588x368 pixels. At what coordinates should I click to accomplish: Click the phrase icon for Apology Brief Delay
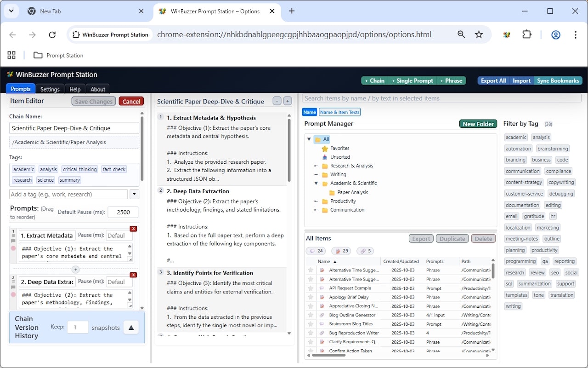coord(322,297)
